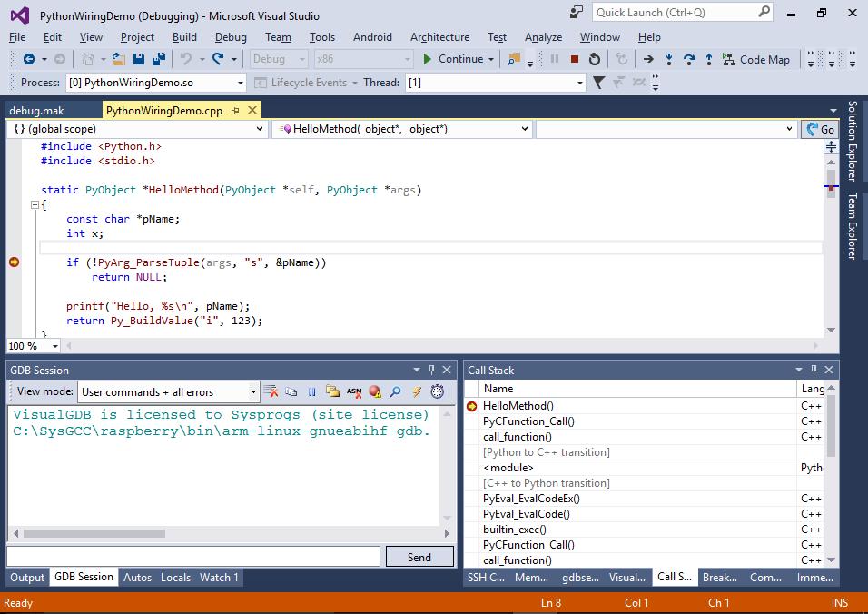
Task: Open the View mode dropdown
Action: (169, 392)
